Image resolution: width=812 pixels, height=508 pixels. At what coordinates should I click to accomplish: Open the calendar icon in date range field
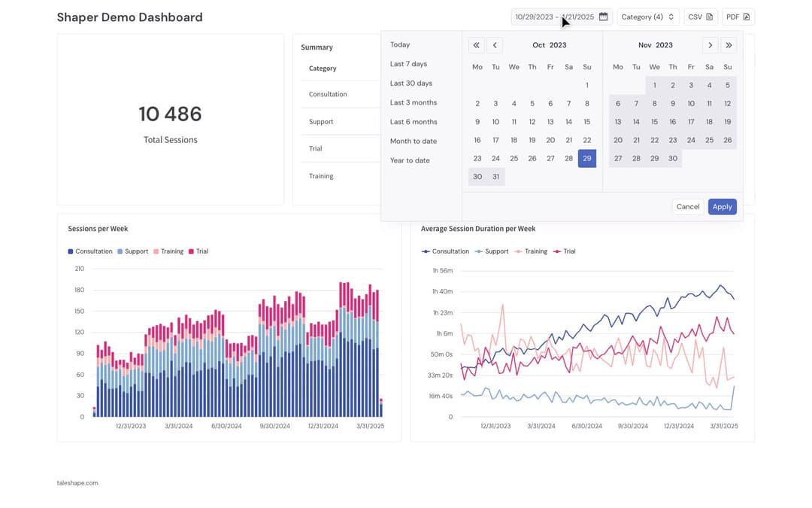point(603,17)
